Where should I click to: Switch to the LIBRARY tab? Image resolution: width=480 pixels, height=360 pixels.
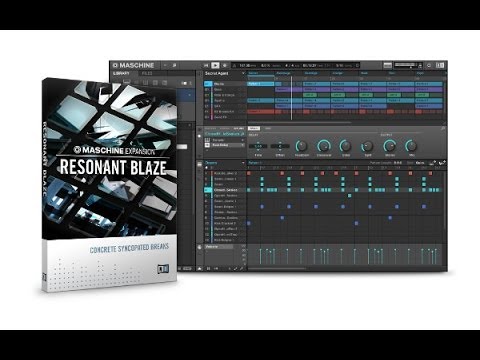click(x=121, y=73)
